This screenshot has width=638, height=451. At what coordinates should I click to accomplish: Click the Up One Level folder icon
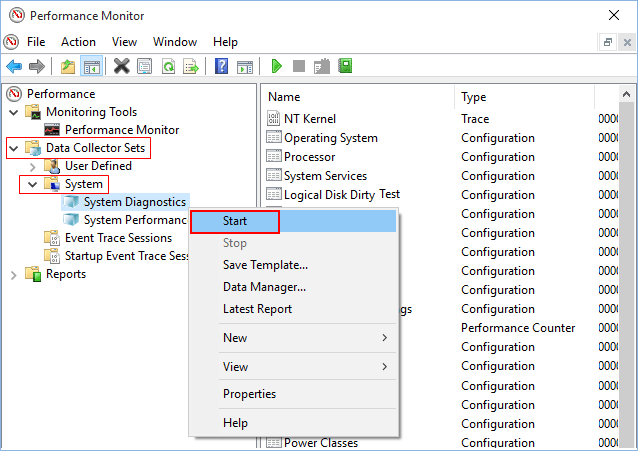[68, 66]
